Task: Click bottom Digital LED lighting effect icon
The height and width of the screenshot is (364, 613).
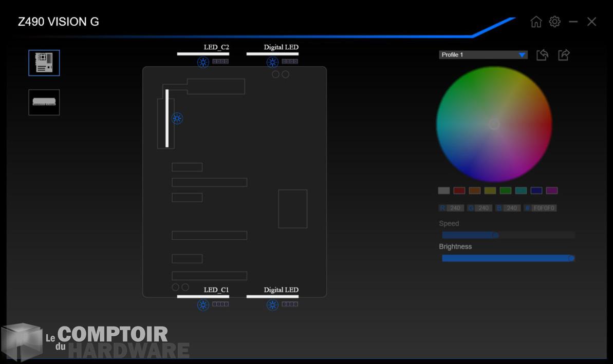Action: 272,304
